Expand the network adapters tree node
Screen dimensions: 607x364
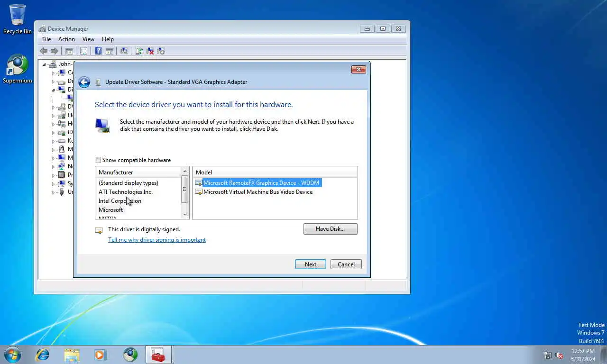coord(53,166)
